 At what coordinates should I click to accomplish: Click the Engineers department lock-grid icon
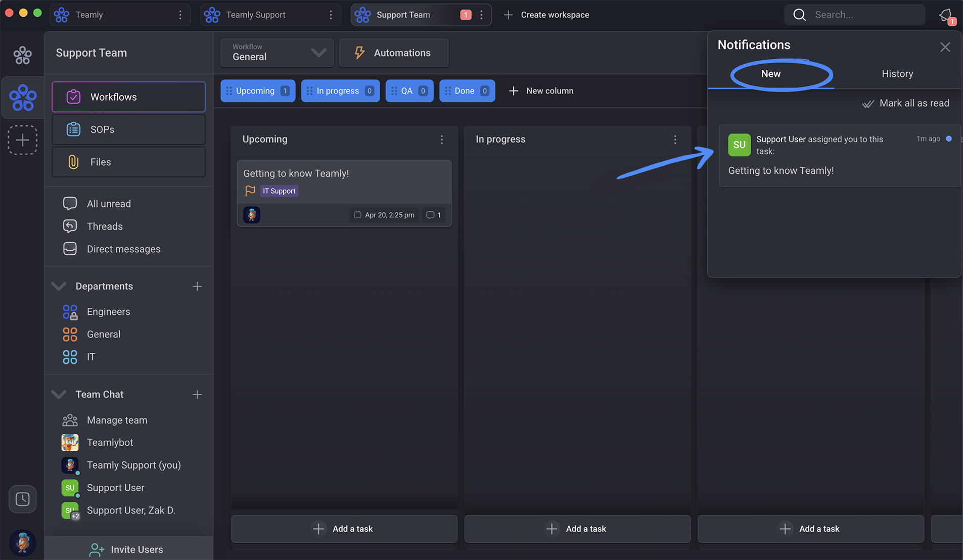click(70, 312)
